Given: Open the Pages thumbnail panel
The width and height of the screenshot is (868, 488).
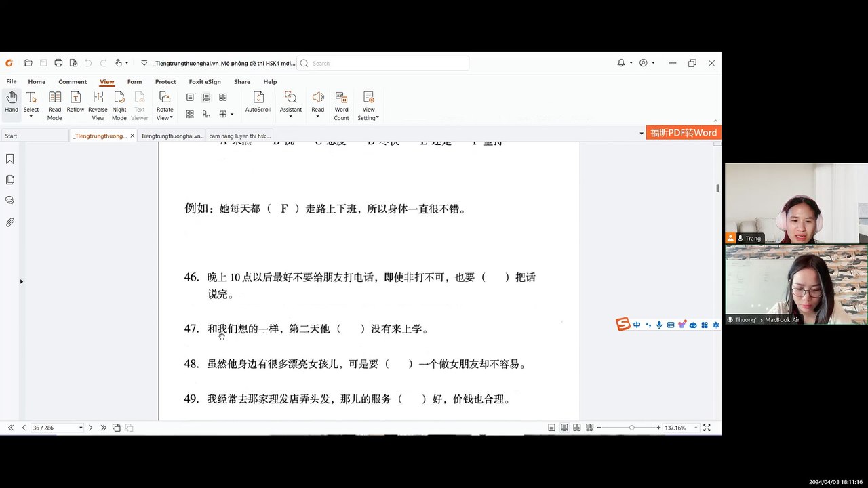Looking at the screenshot, I should pos(10,180).
